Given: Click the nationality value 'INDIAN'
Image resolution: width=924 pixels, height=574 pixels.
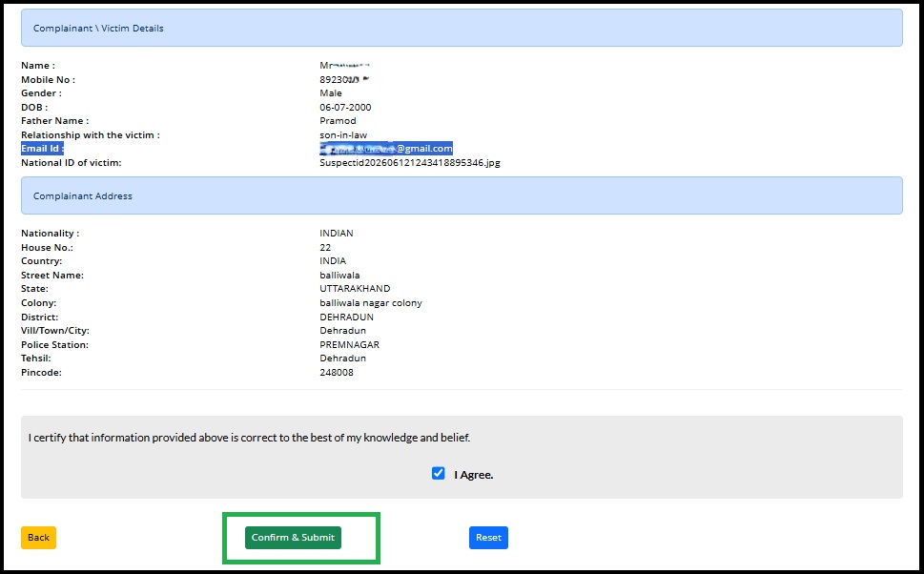Looking at the screenshot, I should (337, 234).
